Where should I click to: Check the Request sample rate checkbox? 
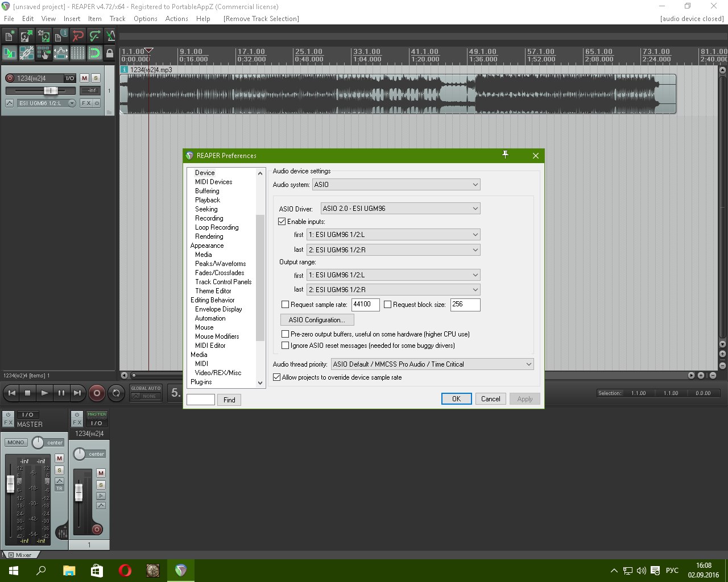[x=286, y=305]
